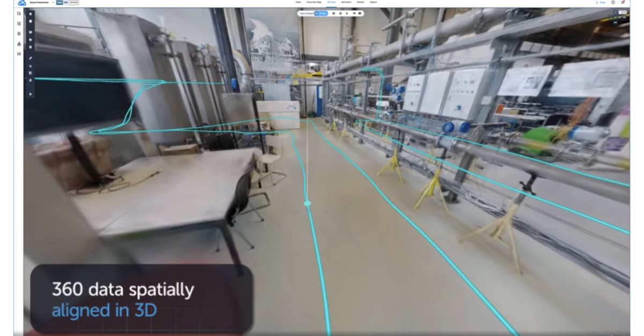Select the last segment beside project name
Screen dimensions: 644x336
pos(73,3)
